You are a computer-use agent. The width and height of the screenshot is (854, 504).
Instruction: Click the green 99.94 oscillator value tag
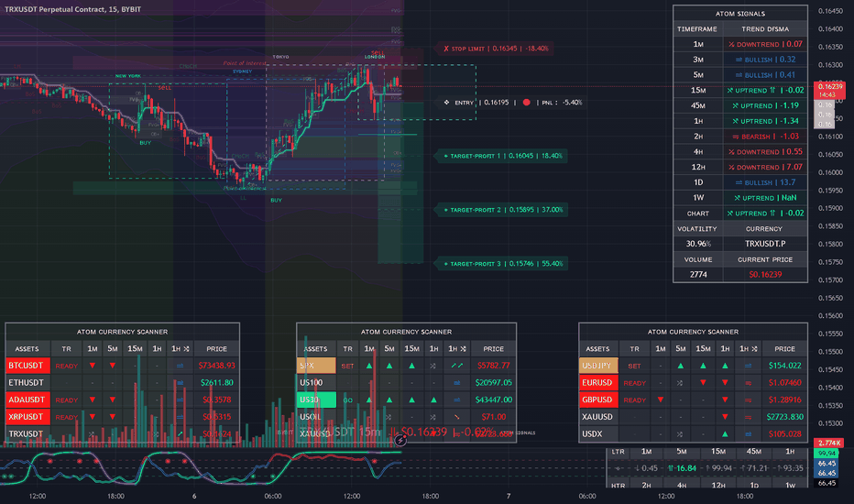(827, 454)
